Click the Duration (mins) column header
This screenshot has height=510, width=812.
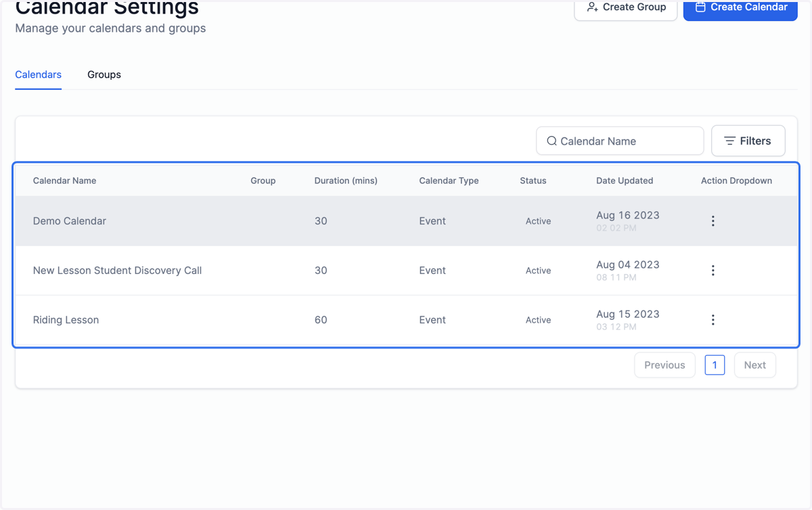coord(346,181)
